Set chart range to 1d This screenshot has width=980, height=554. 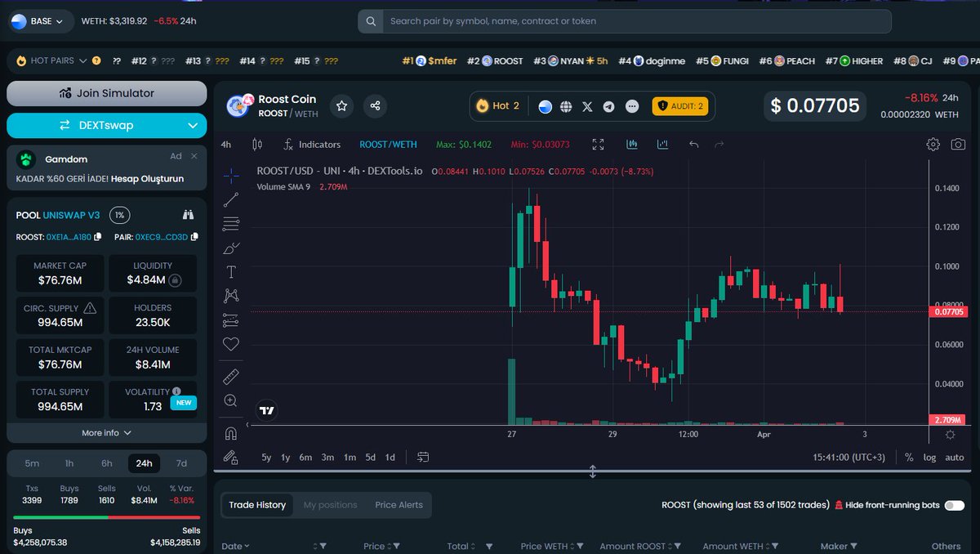click(390, 458)
